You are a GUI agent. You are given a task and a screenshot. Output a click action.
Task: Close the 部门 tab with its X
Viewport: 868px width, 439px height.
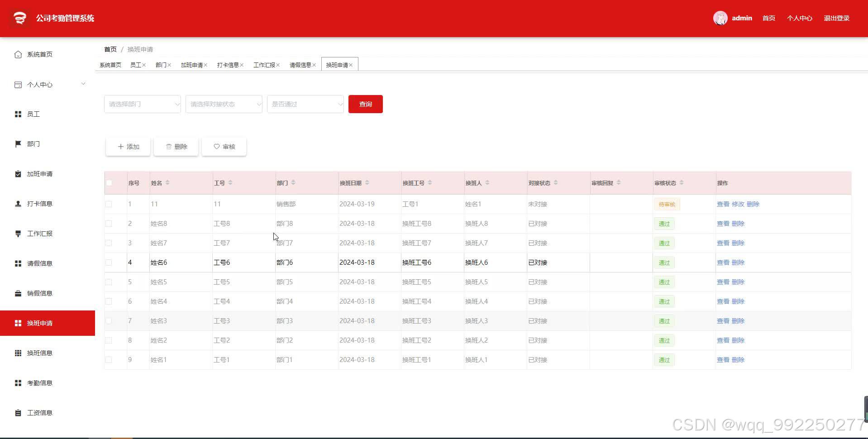click(x=169, y=65)
